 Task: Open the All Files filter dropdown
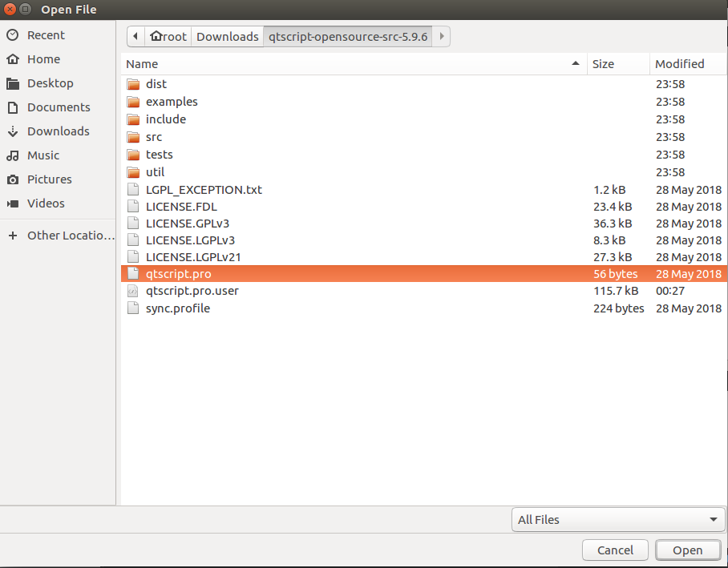click(617, 520)
